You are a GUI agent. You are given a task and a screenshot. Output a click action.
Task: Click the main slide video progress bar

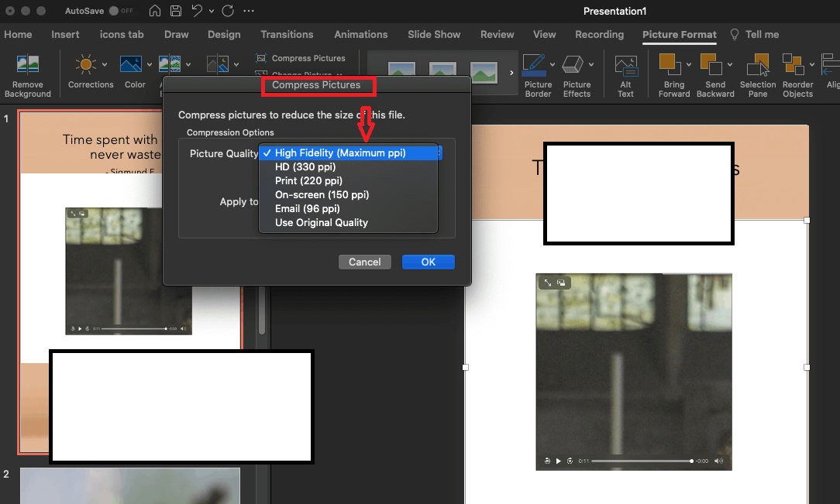(642, 461)
